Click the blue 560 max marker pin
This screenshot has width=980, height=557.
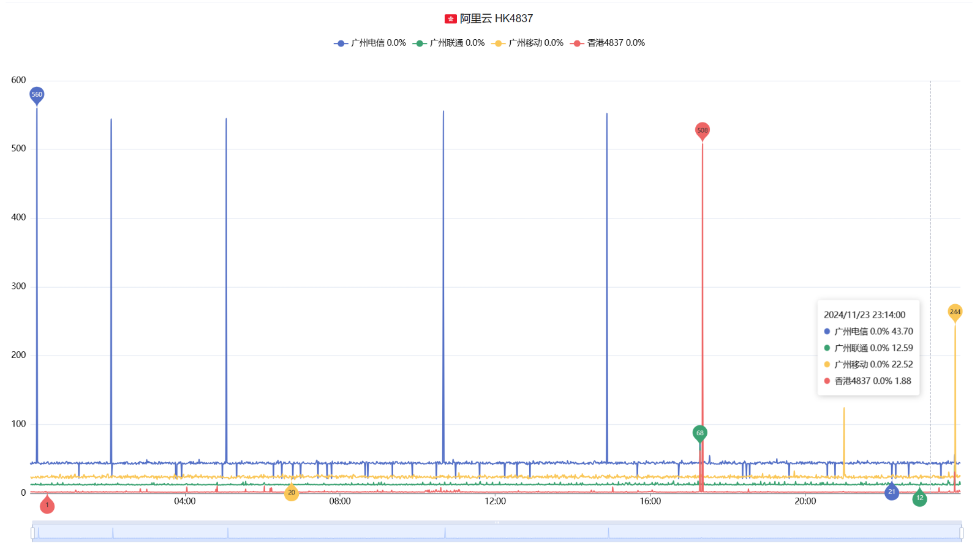pyautogui.click(x=37, y=95)
